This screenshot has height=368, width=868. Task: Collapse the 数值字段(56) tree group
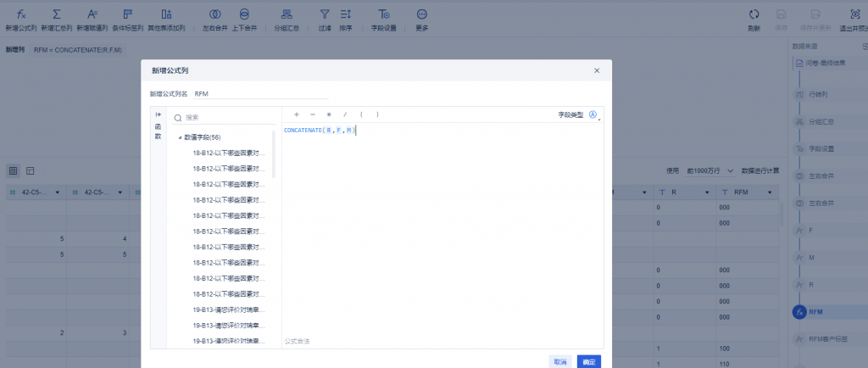tap(180, 137)
